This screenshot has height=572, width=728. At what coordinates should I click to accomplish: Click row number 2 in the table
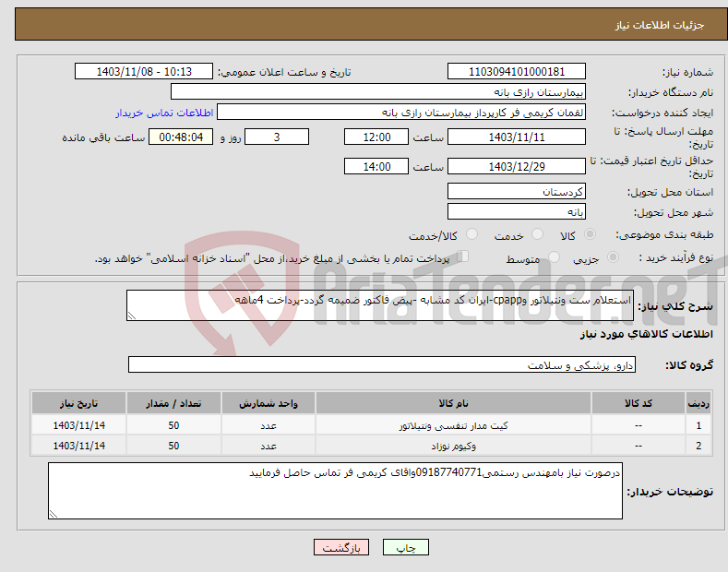(x=698, y=447)
